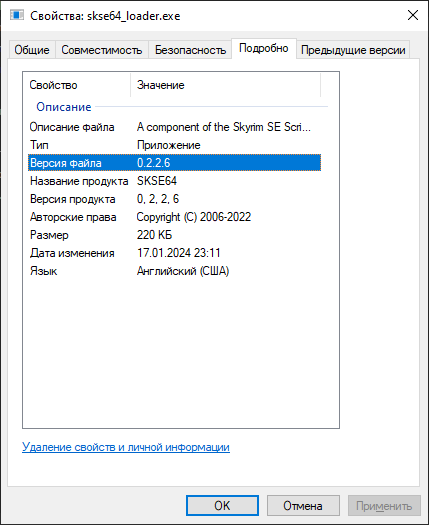
Task: Click the value Приложение
Action: pyautogui.click(x=169, y=145)
